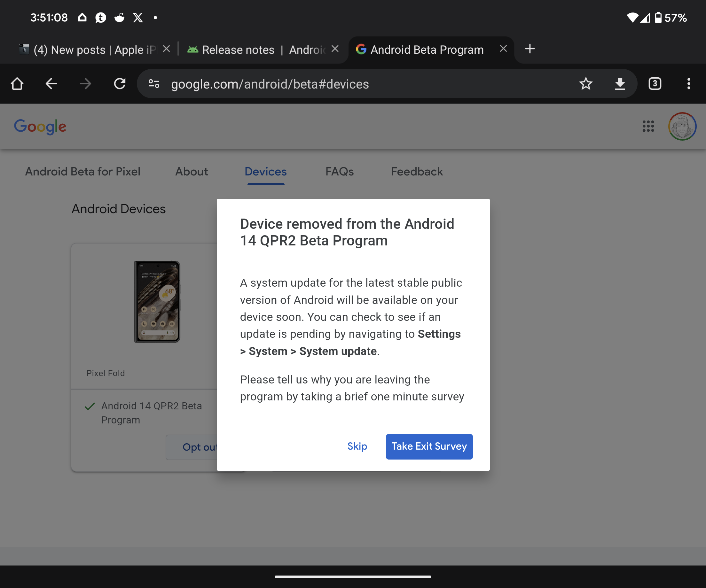Tap the Pixel Fold device image
Image resolution: width=706 pixels, height=588 pixels.
pyautogui.click(x=157, y=302)
